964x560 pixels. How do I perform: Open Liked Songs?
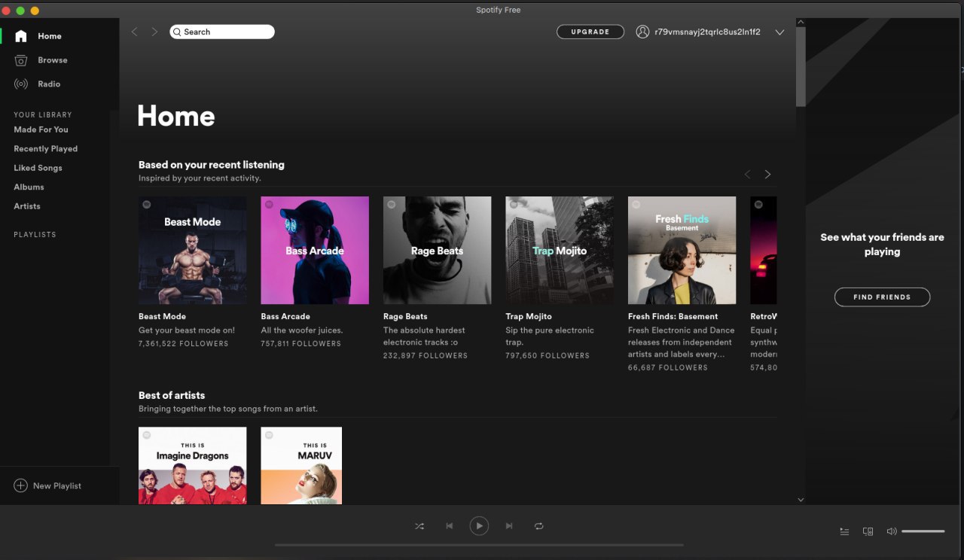tap(38, 168)
